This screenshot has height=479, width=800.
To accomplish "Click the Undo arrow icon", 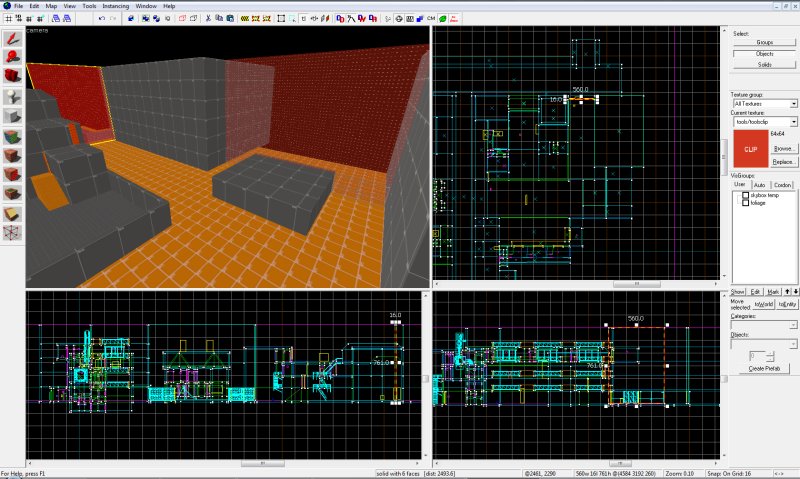I will pos(102,18).
